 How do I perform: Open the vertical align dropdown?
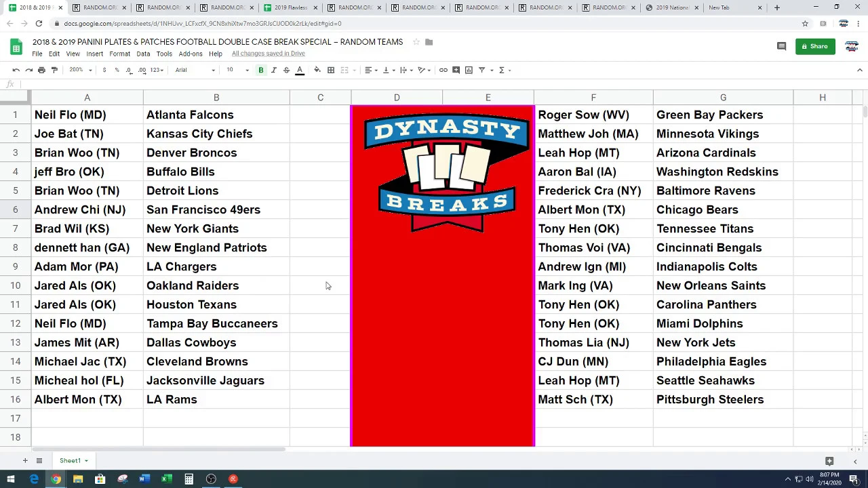[x=388, y=70]
